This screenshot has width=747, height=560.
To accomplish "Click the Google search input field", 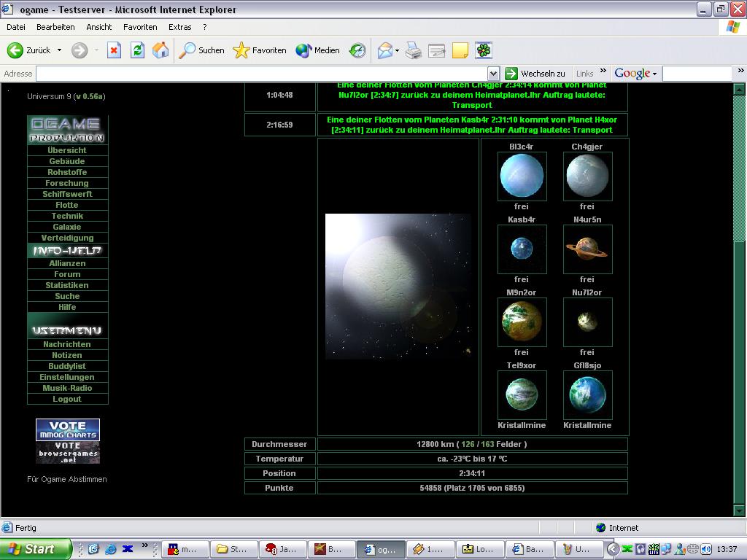I will (696, 74).
